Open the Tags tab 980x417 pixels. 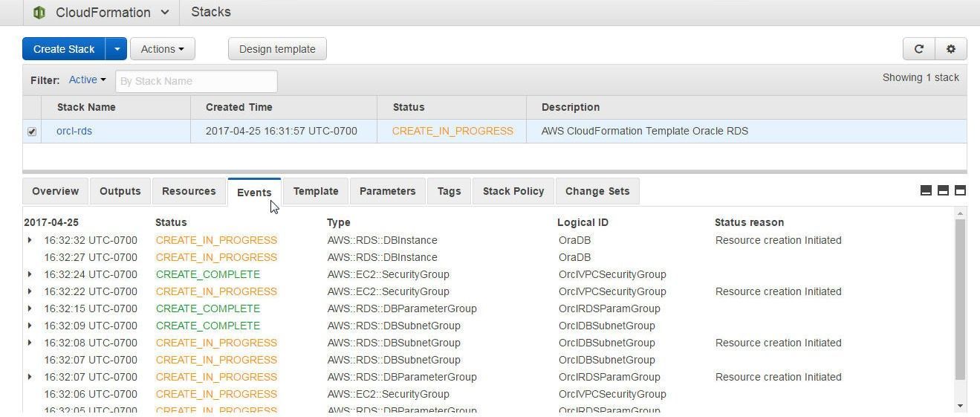449,191
